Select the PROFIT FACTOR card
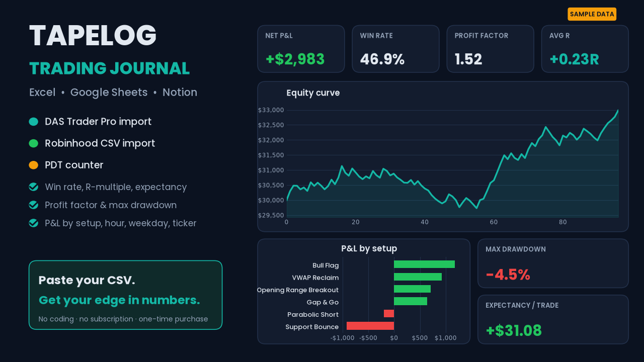This screenshot has height=362, width=644. pyautogui.click(x=490, y=49)
